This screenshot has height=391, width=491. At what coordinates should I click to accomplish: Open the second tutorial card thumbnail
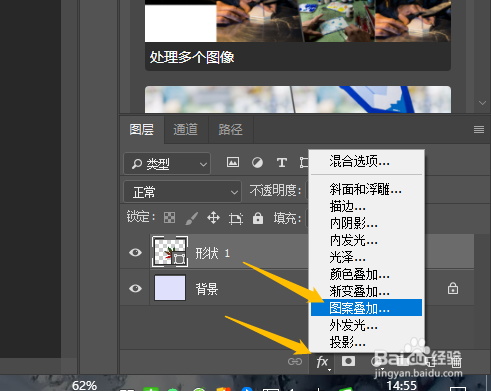pyautogui.click(x=298, y=99)
